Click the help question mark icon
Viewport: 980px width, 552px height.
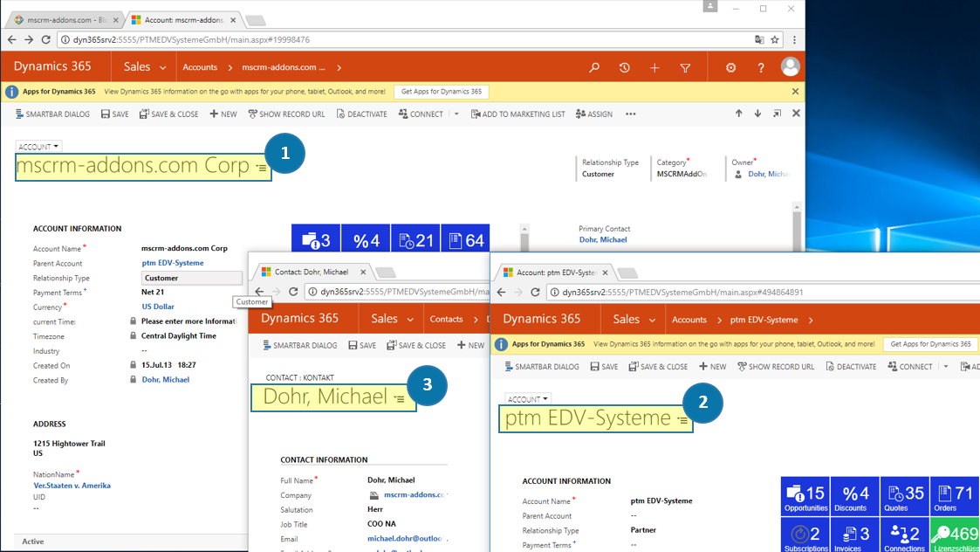[x=761, y=67]
